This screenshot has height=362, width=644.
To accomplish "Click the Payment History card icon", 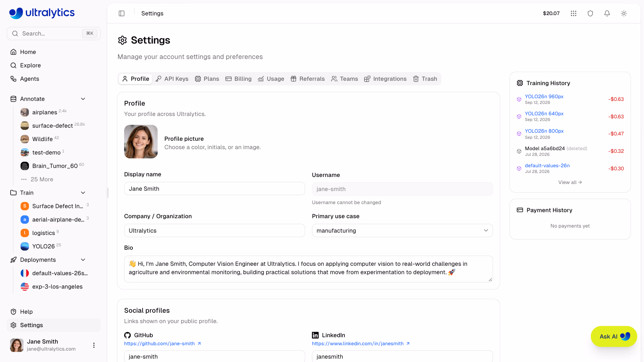I will pos(520,210).
